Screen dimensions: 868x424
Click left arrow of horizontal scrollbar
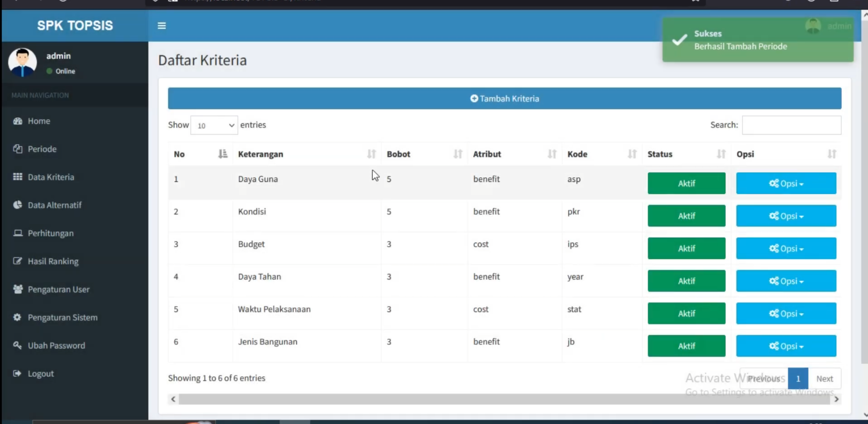pyautogui.click(x=173, y=399)
